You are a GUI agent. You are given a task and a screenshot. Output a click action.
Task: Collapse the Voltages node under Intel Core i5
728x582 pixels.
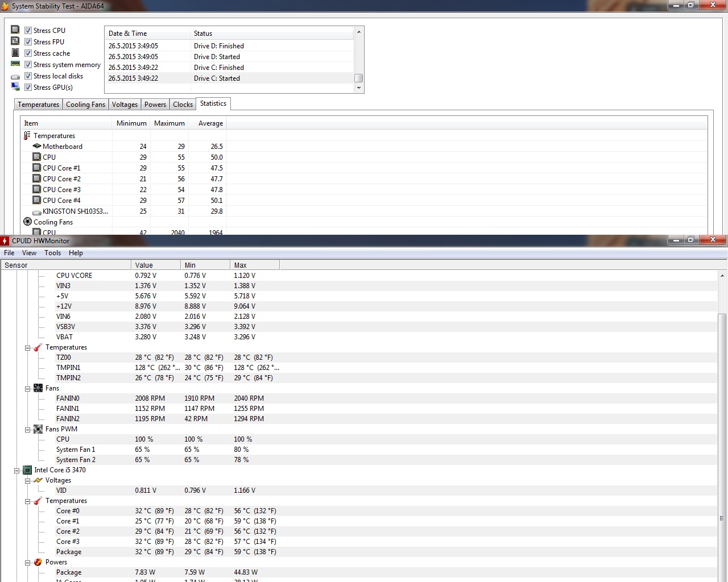point(27,481)
